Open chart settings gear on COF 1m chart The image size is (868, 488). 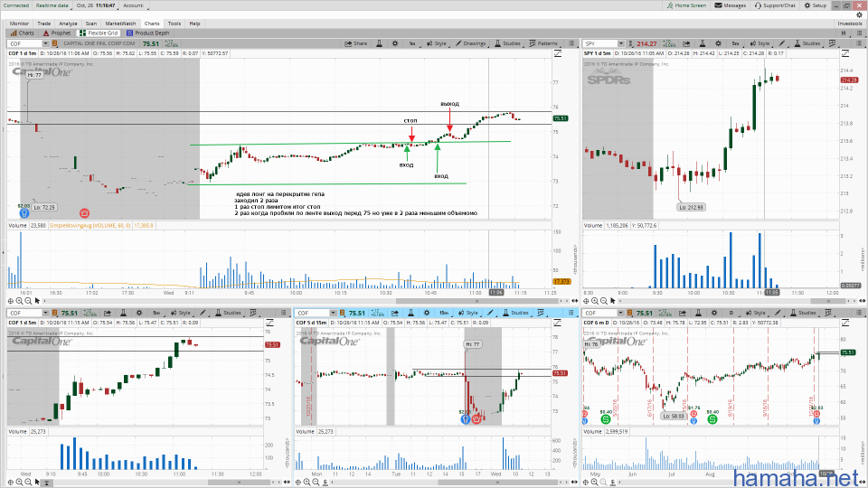click(x=395, y=43)
